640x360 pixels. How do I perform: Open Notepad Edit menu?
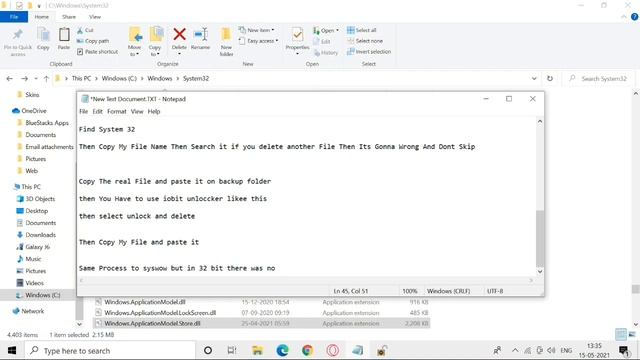pyautogui.click(x=98, y=111)
